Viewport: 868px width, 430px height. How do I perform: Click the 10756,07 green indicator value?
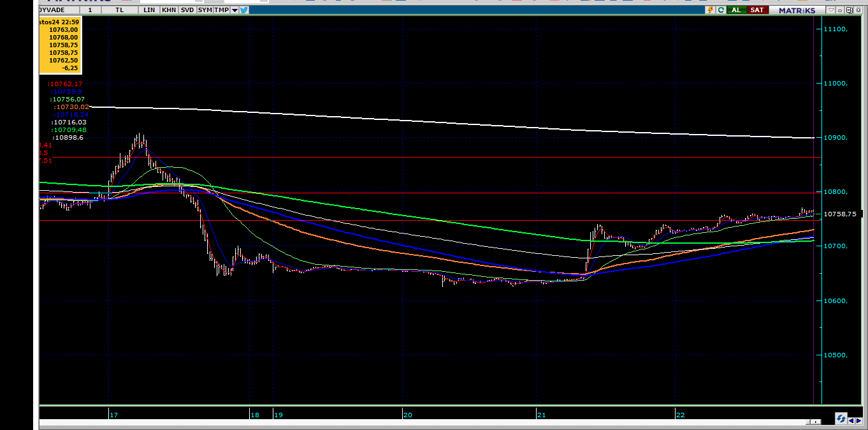click(x=67, y=100)
